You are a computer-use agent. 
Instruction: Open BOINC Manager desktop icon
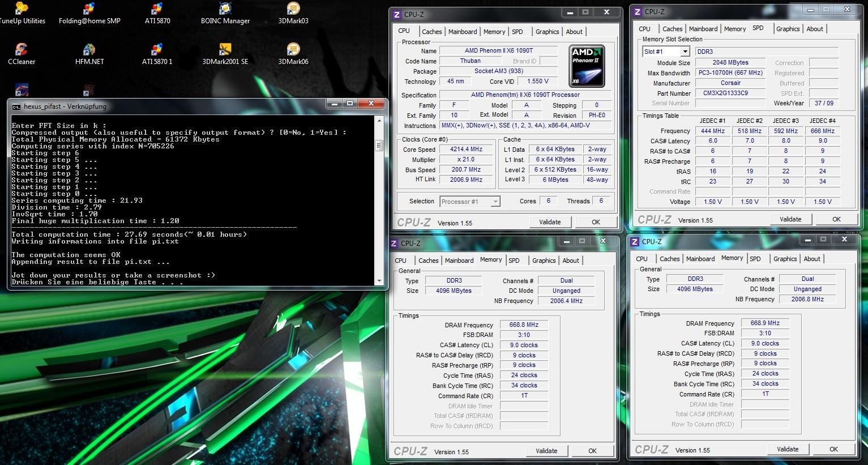pos(225,14)
